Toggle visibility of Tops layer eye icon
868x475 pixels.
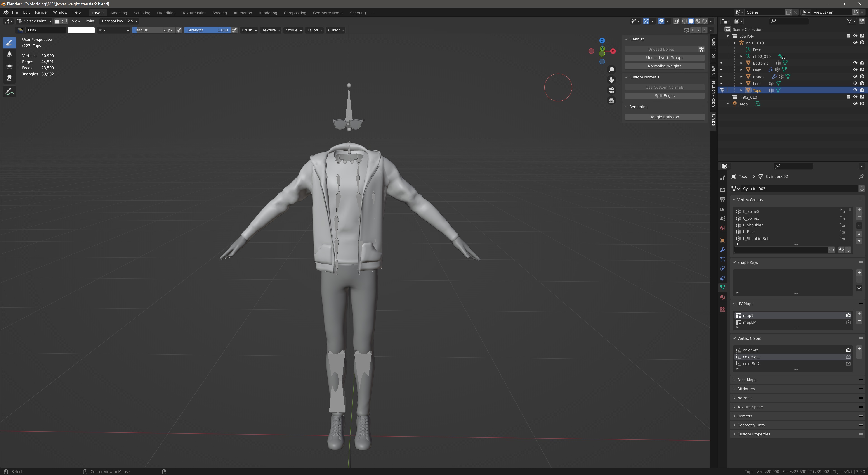click(855, 90)
